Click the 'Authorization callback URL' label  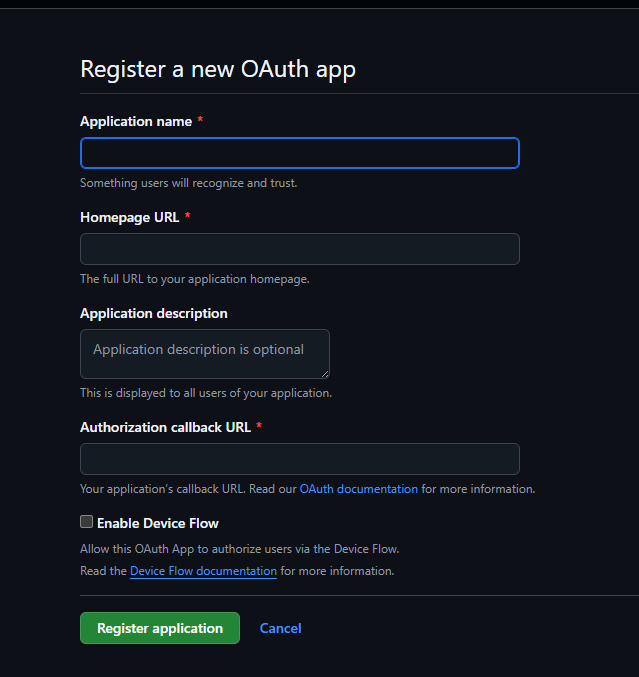coord(165,427)
